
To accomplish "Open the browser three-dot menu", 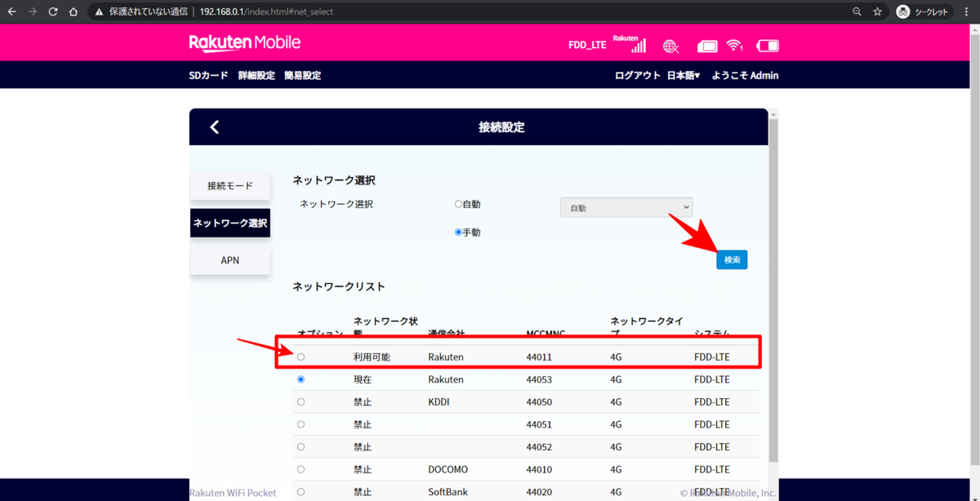I will (967, 11).
